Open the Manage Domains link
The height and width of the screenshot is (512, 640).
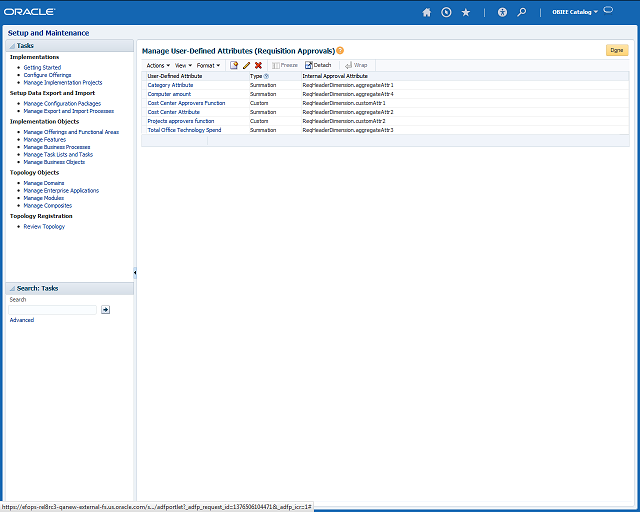(x=44, y=183)
